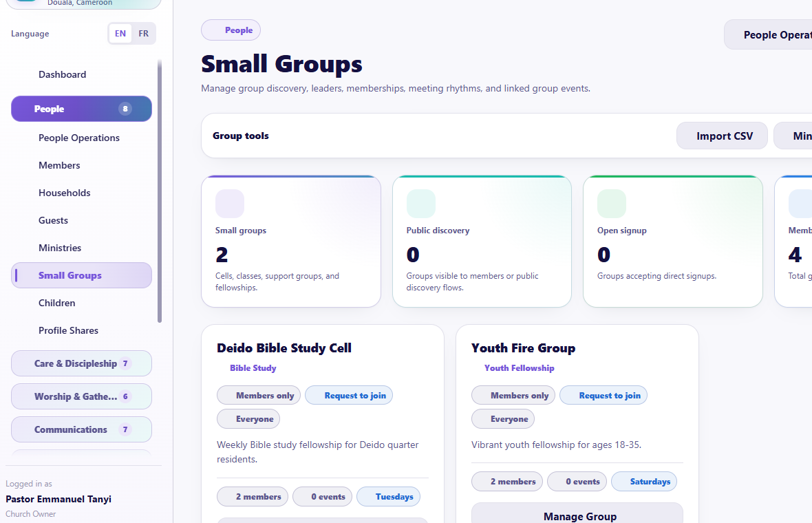Click the Communications count badge 7
The image size is (812, 523).
125,430
